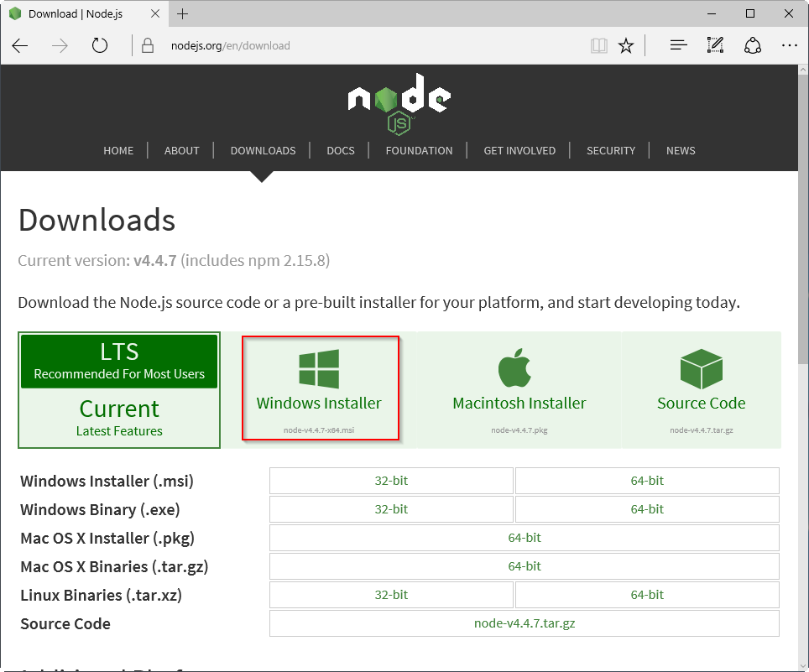
Task: Download 64-bit Windows Installer (.msi)
Action: (x=647, y=481)
